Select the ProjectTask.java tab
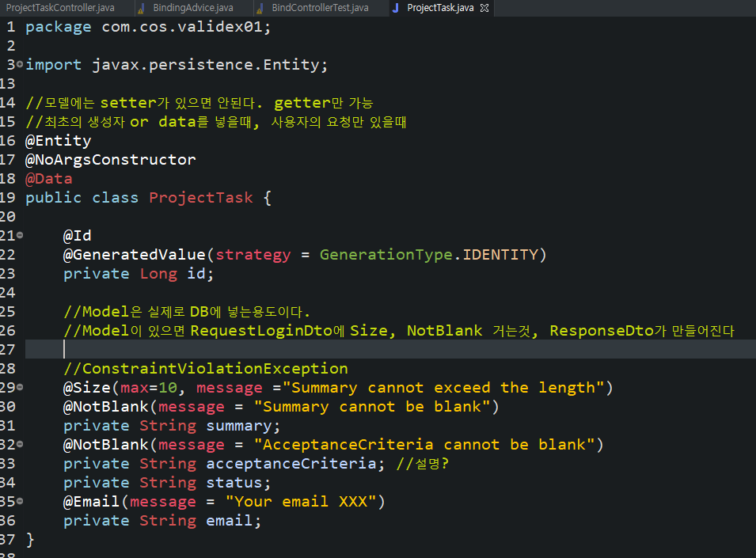756x558 pixels. pos(440,8)
